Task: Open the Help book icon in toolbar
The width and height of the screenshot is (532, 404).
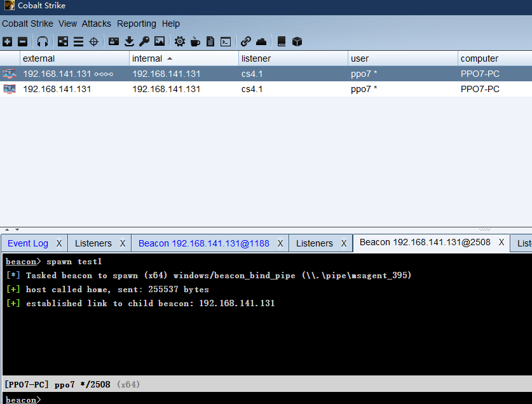Action: (x=282, y=42)
